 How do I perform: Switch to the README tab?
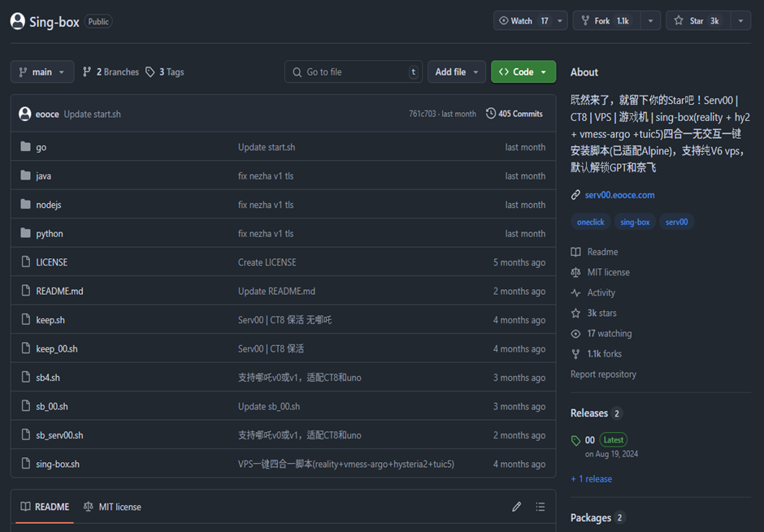tap(45, 507)
